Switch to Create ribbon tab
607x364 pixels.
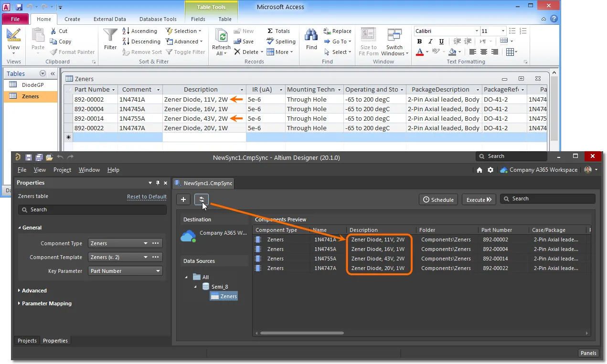(72, 19)
